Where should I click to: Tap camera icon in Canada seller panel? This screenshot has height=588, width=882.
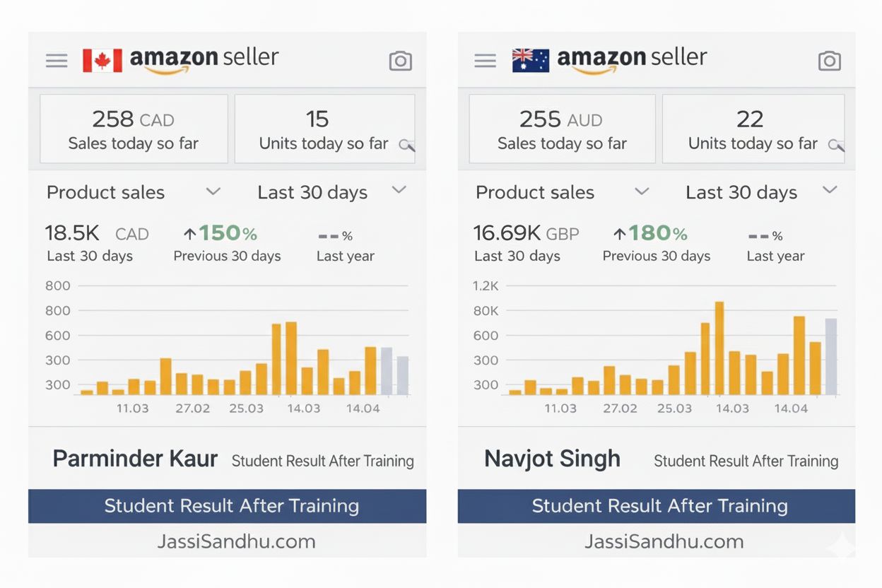(x=401, y=61)
